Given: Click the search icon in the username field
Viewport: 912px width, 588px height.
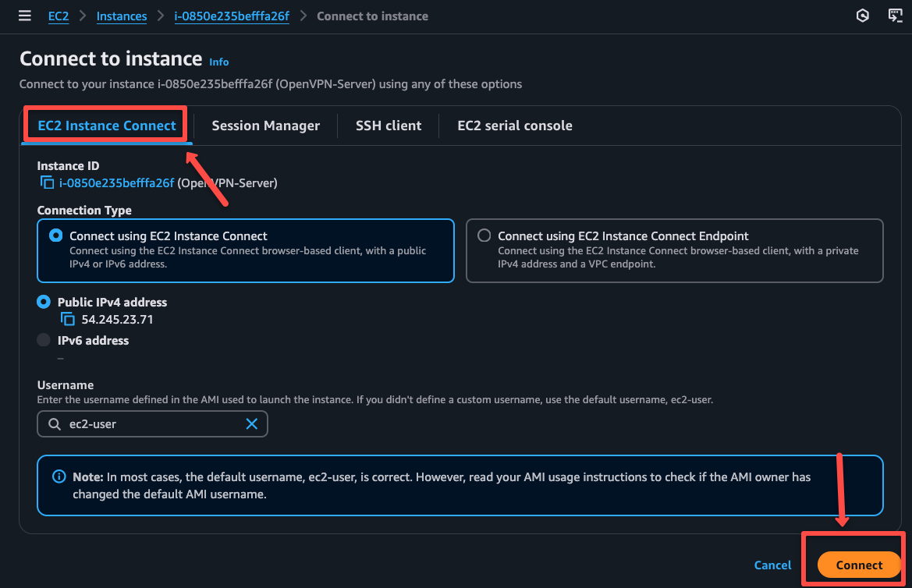Looking at the screenshot, I should [x=55, y=423].
